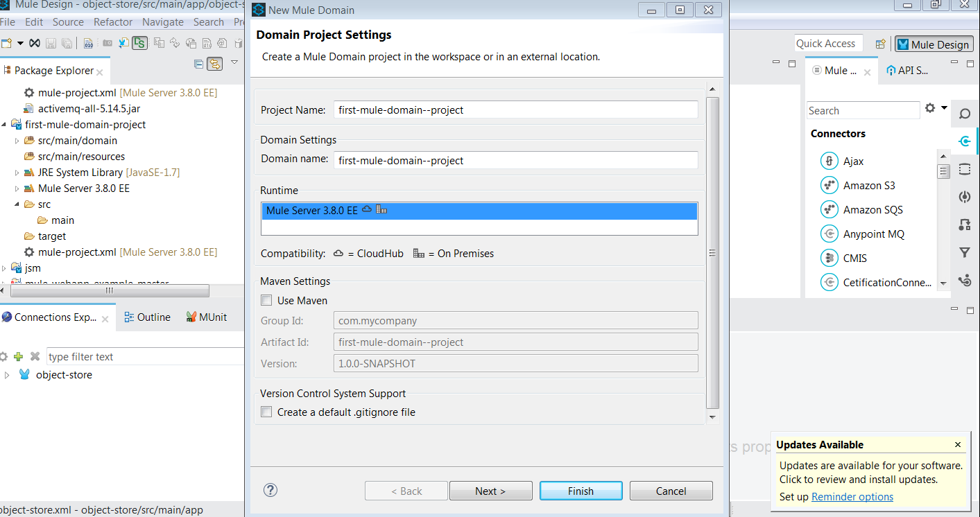Screen dimensions: 980x517
Task: Open the new wizard dropdown arrow
Action: 20,43
